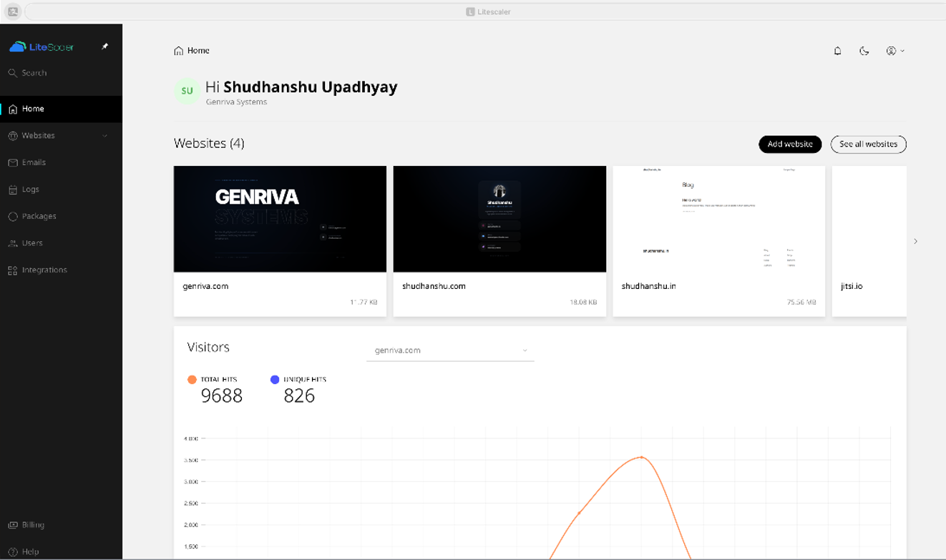
Task: Open the account dropdown chevron
Action: tap(901, 51)
